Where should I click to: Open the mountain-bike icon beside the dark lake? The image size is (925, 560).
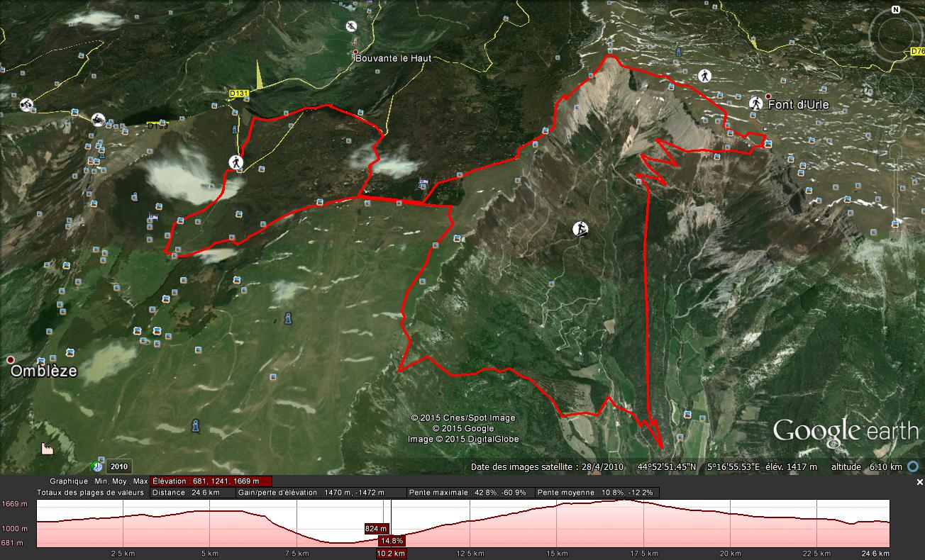pyautogui.click(x=98, y=119)
